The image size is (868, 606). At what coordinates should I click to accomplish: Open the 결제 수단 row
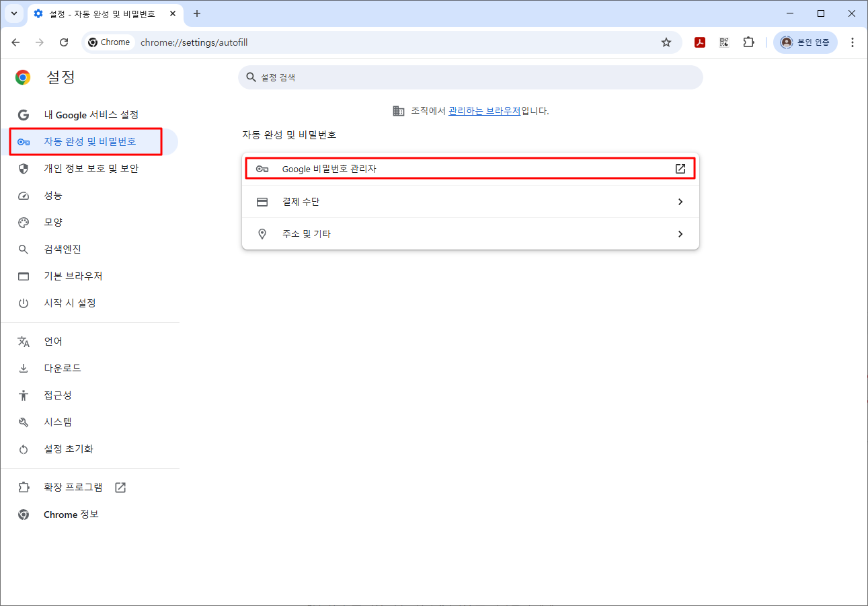471,202
